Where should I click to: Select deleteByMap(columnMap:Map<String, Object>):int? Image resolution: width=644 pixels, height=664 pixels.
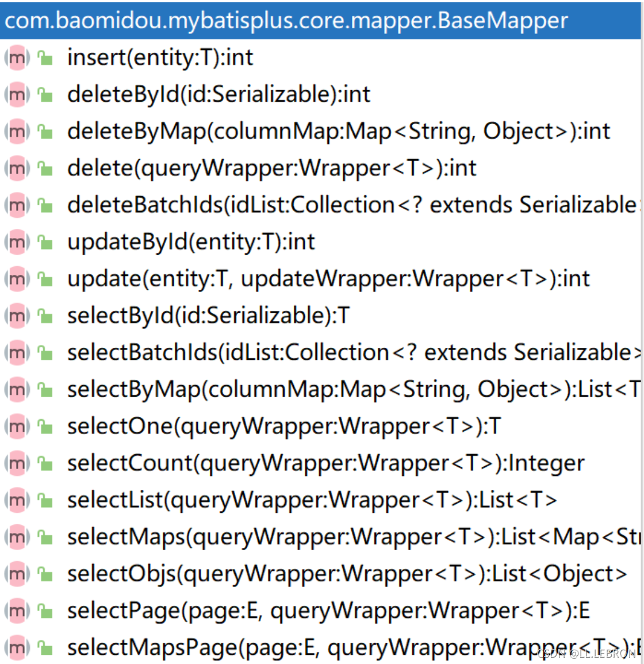[x=339, y=131]
